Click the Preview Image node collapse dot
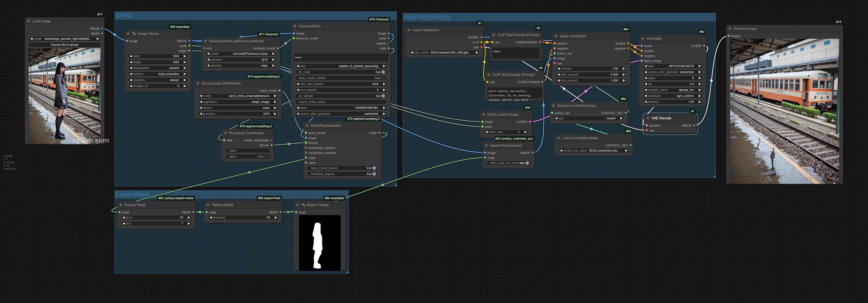Image resolution: width=868 pixels, height=303 pixels. pyautogui.click(x=730, y=29)
